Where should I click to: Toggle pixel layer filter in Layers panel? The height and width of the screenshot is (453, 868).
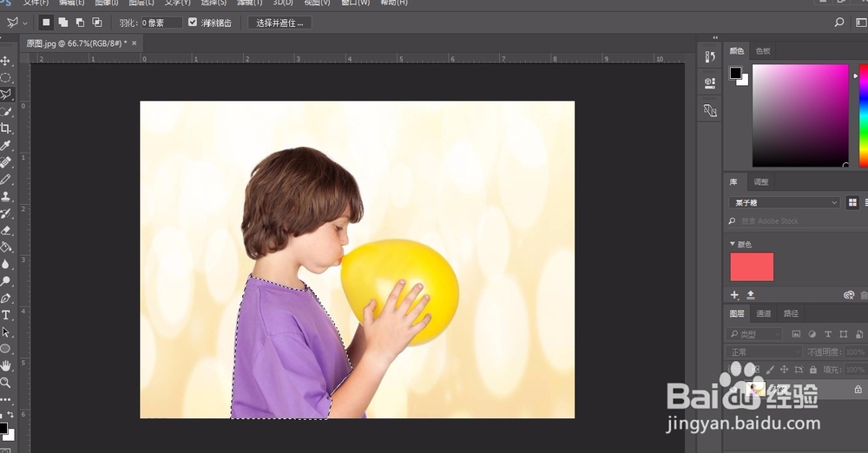pyautogui.click(x=796, y=334)
